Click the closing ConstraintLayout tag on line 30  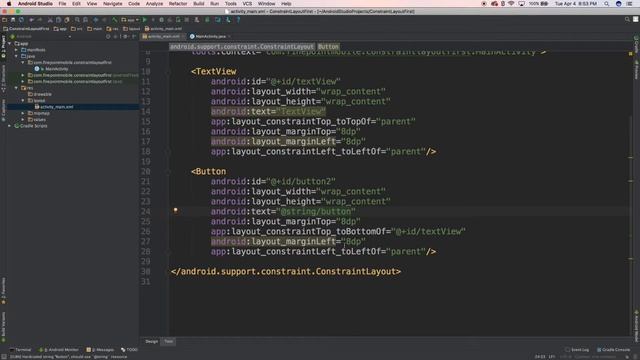286,271
